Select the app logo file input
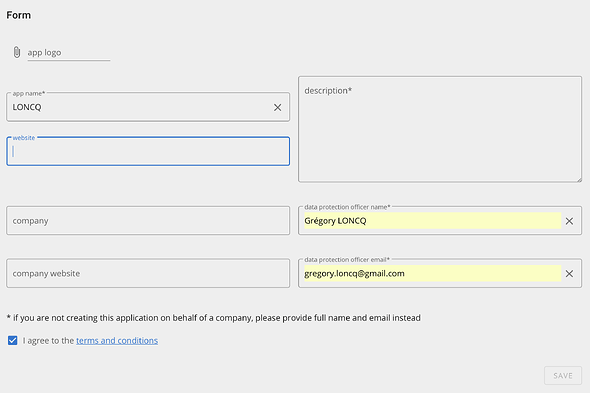This screenshot has width=590, height=393. (x=68, y=53)
